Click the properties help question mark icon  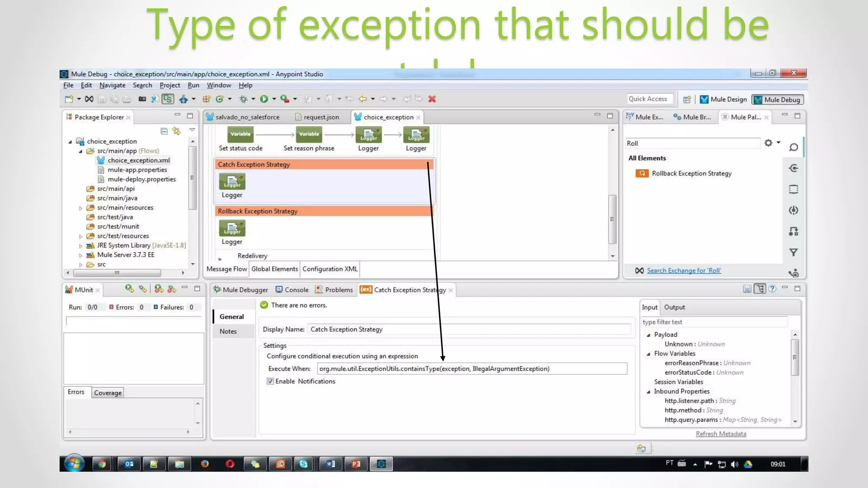click(772, 288)
